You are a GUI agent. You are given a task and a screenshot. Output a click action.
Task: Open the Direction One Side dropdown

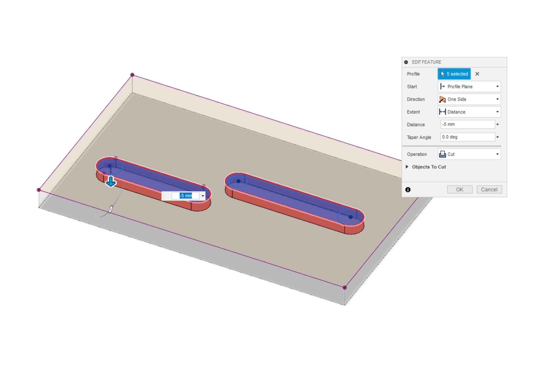point(469,99)
